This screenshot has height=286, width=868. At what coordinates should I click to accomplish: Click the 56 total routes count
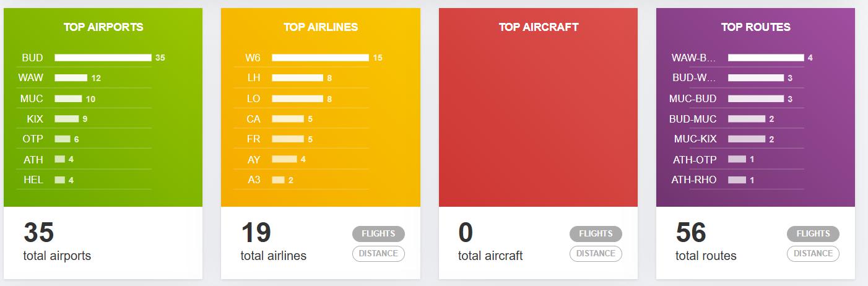[691, 233]
